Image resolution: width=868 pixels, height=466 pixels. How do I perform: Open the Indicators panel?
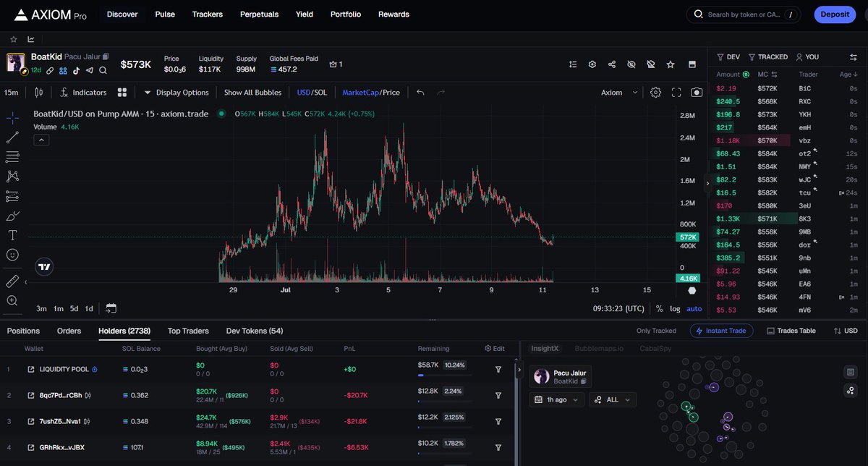(84, 93)
